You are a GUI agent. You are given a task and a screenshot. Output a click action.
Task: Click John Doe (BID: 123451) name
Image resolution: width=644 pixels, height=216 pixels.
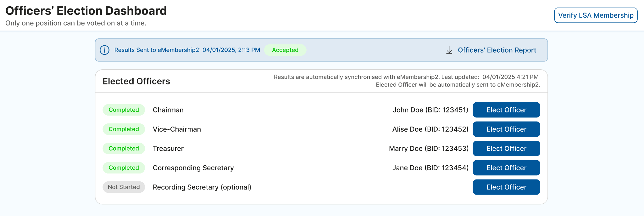tap(430, 110)
